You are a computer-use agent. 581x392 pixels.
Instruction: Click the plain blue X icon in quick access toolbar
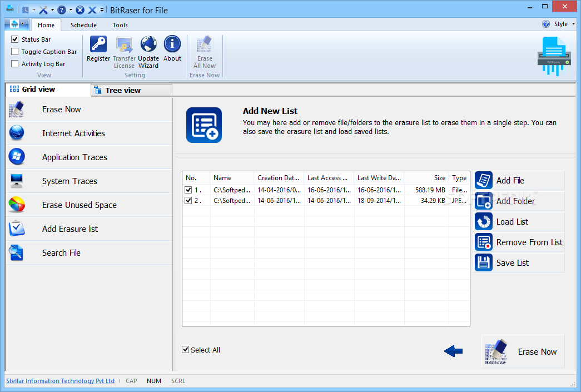click(92, 10)
